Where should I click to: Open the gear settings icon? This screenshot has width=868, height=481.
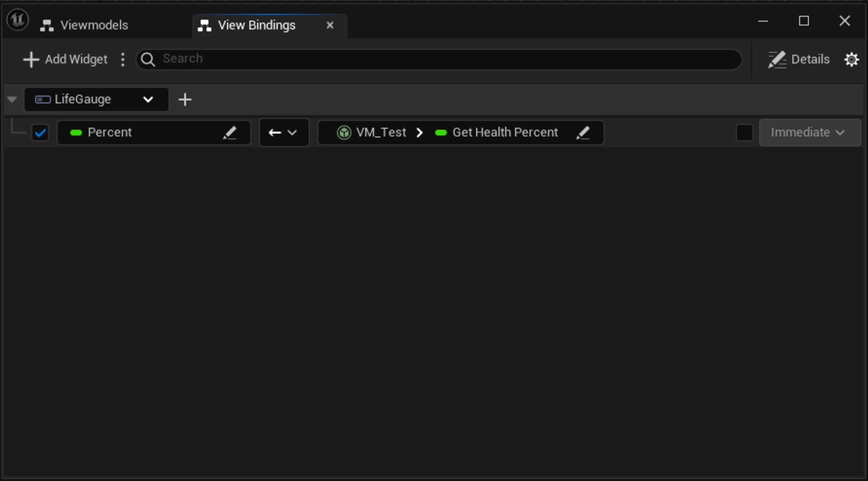point(851,59)
